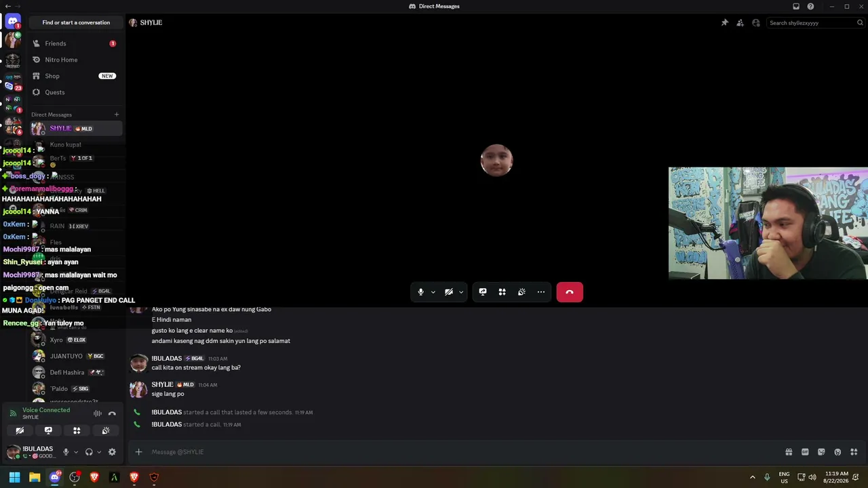Open the JUANTUYO direct message
The width and height of the screenshot is (868, 488).
point(76,356)
